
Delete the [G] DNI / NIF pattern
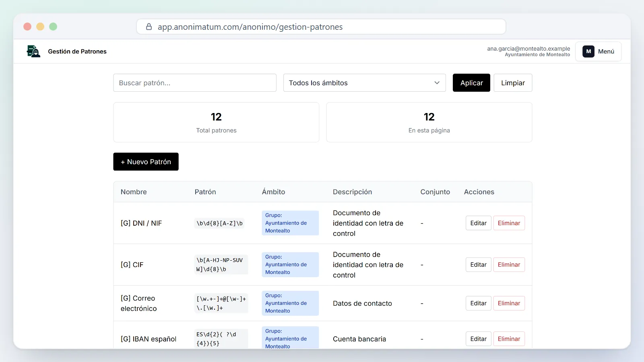pyautogui.click(x=509, y=223)
